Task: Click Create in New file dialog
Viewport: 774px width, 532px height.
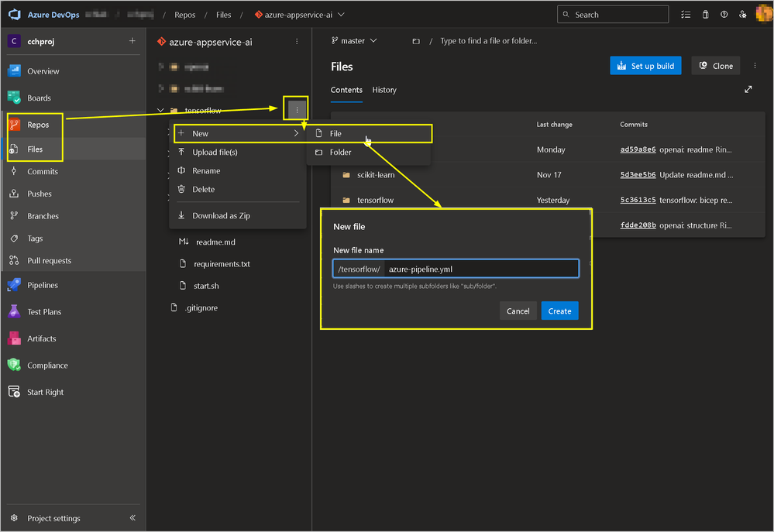Action: click(x=559, y=311)
